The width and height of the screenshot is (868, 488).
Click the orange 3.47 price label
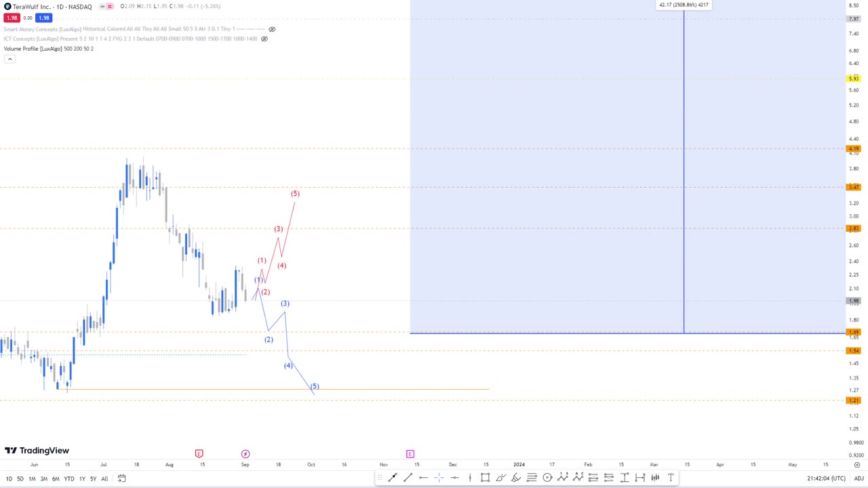coord(854,187)
